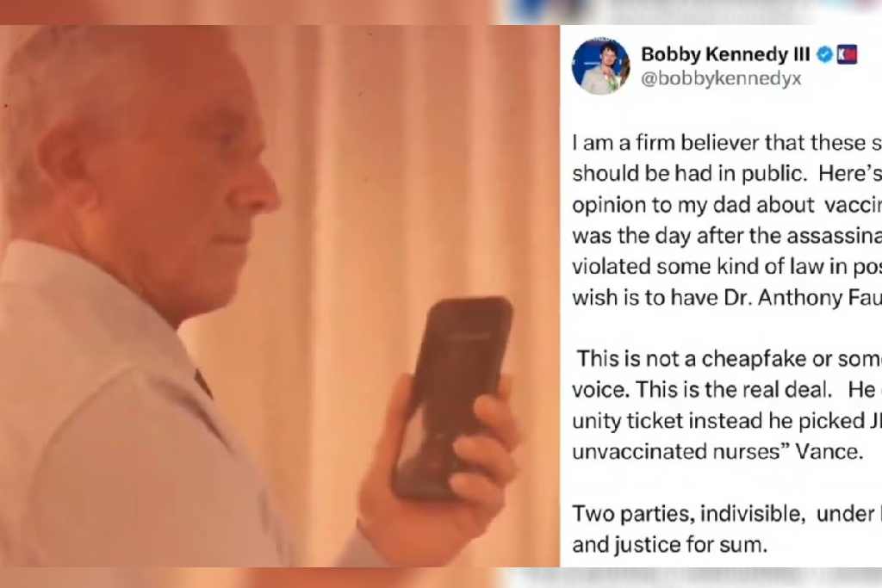The image size is (882, 588).
Task: Click the red and blue affiliation badge
Action: pyautogui.click(x=847, y=54)
